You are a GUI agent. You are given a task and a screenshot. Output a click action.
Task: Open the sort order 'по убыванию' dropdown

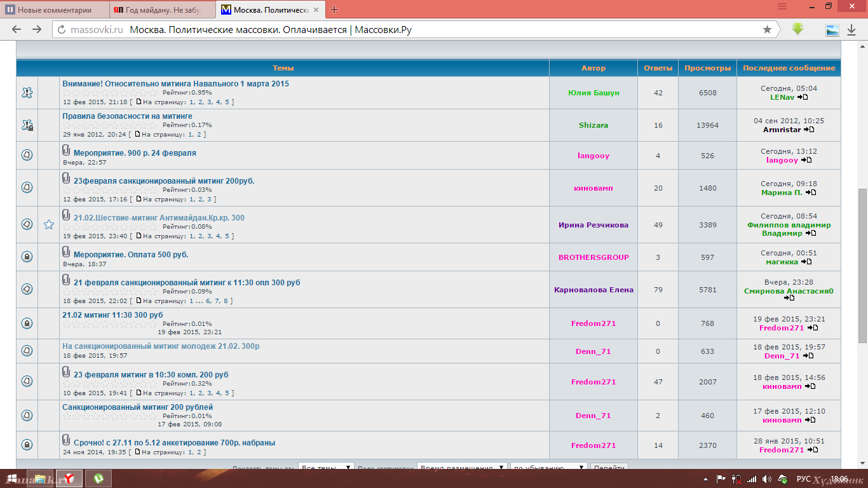(548, 468)
